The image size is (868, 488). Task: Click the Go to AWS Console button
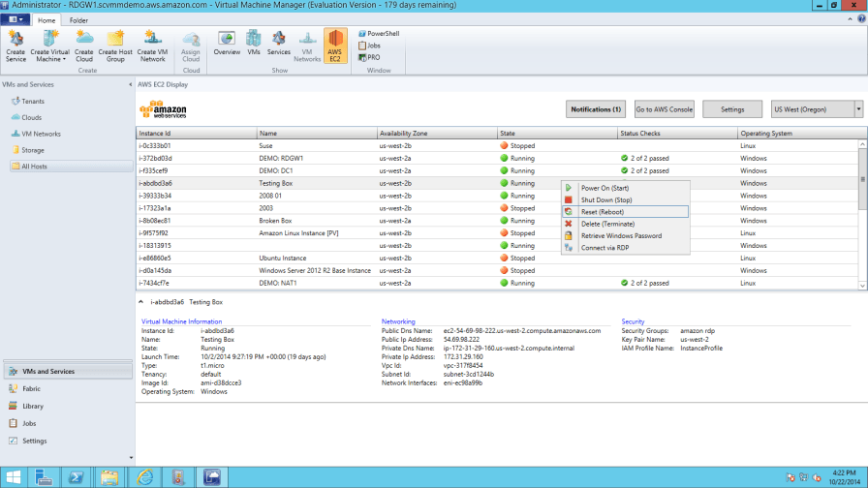(x=664, y=109)
